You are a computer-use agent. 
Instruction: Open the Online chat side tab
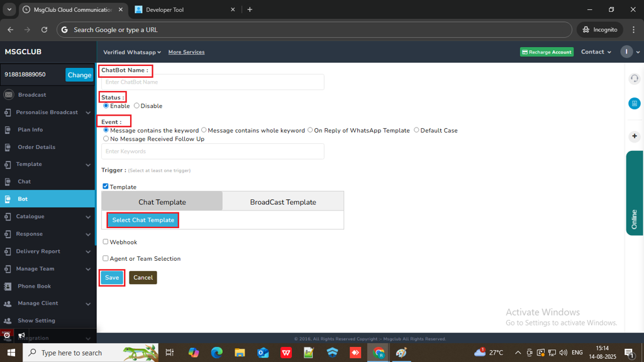click(x=635, y=193)
